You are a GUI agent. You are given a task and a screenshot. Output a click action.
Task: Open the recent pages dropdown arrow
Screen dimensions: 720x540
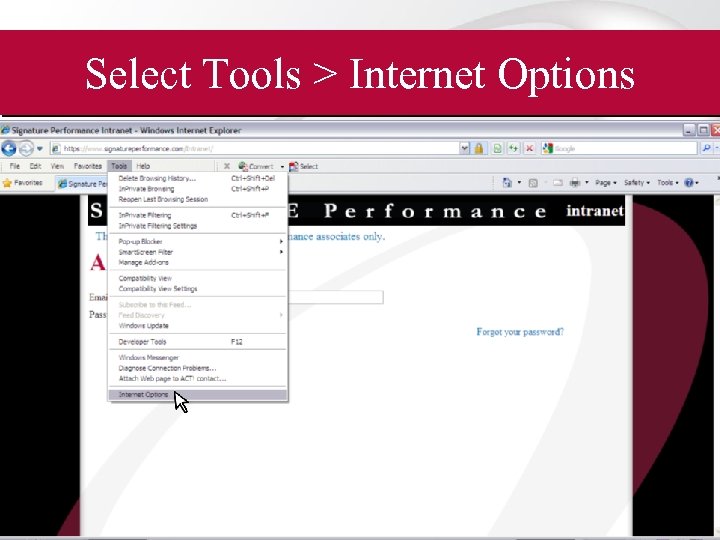coord(40,148)
